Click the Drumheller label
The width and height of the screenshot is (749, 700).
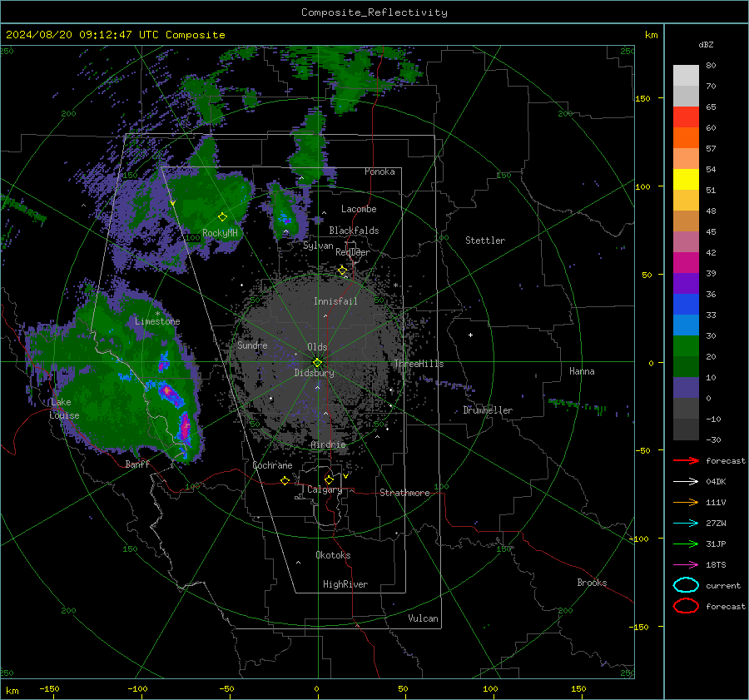point(488,410)
